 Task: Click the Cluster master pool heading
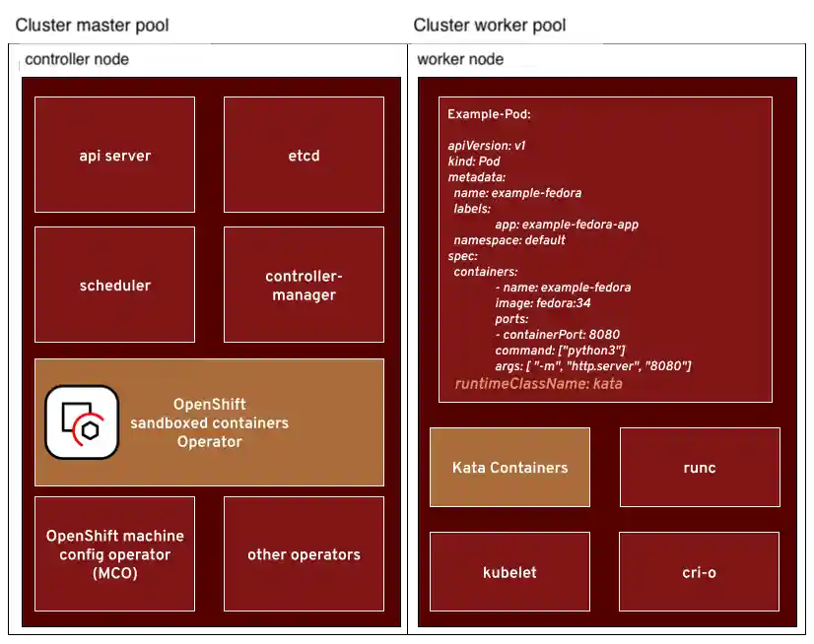(92, 25)
